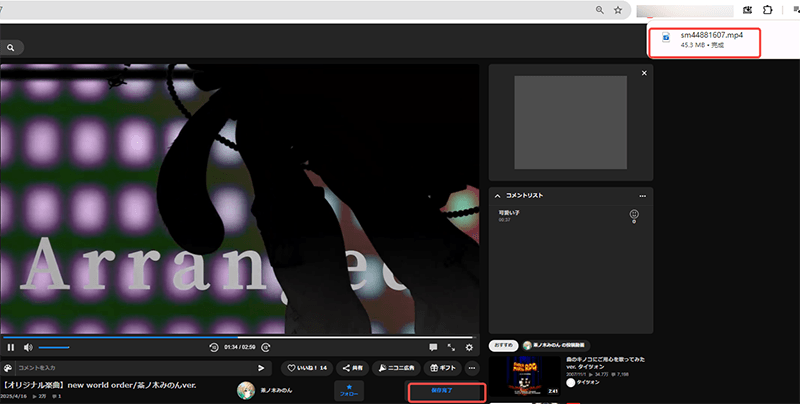Click the comment input field
Viewport: 800px width, 404px height.
point(130,368)
